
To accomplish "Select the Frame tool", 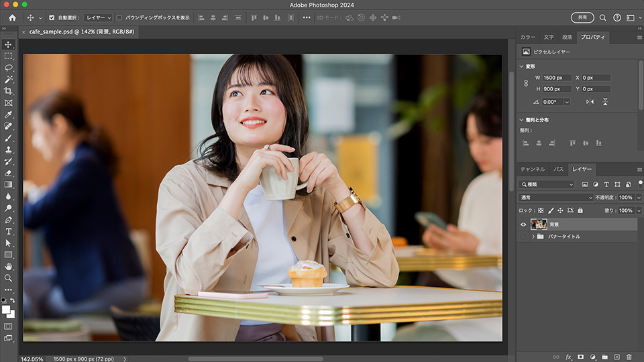I will click(8, 103).
